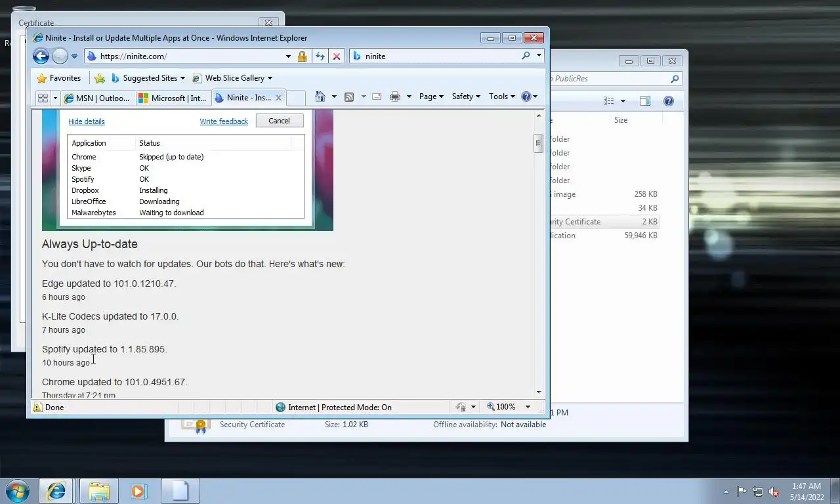The width and height of the screenshot is (840, 504).
Task: Click the page vertical scrollbar thumb
Action: [538, 142]
